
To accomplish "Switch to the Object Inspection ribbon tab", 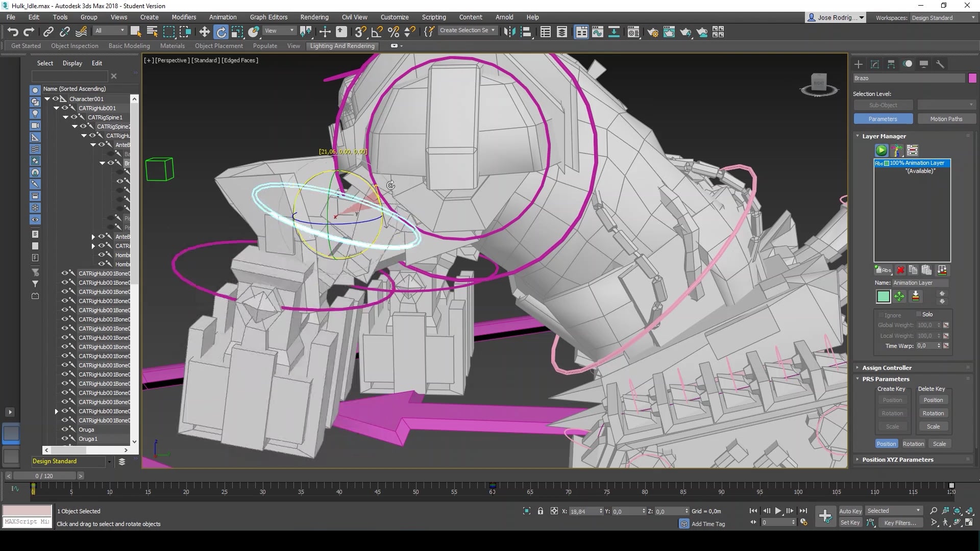I will tap(75, 46).
